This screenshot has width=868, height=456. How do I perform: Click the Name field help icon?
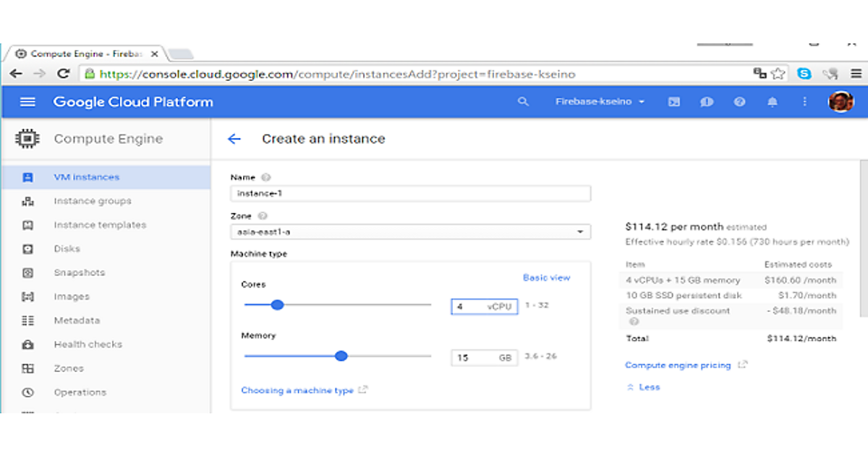click(x=265, y=177)
